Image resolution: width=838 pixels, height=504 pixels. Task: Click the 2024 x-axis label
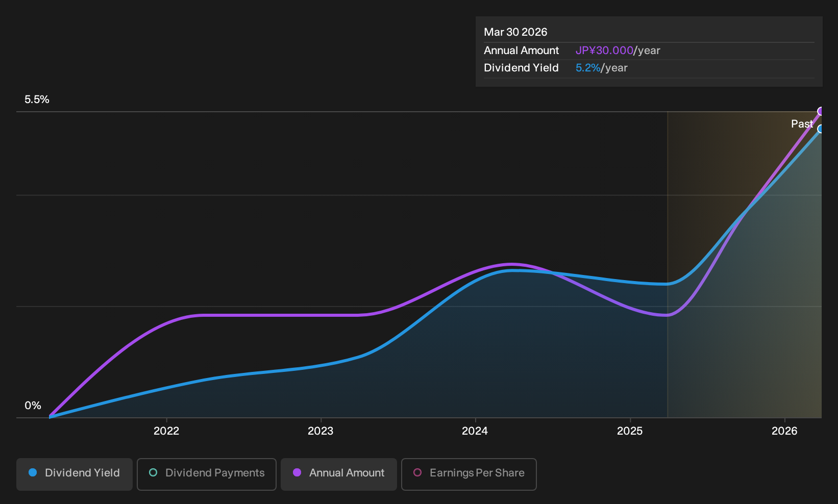click(x=475, y=431)
